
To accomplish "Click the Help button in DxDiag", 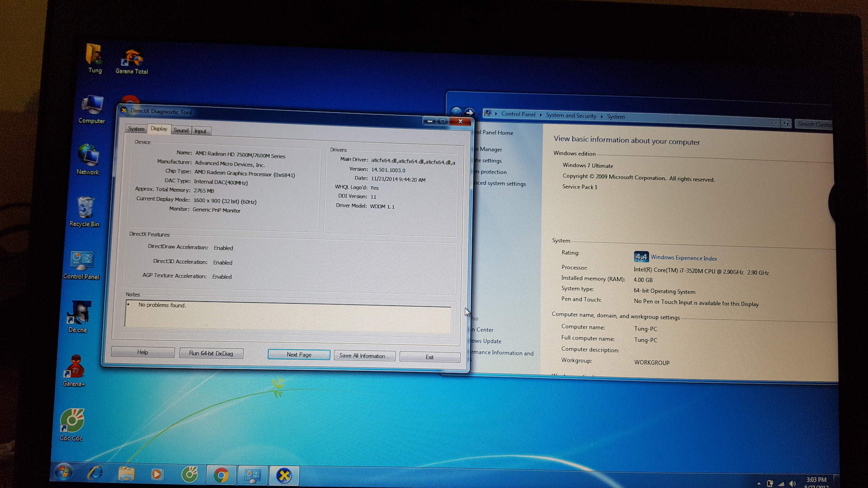I will (143, 352).
